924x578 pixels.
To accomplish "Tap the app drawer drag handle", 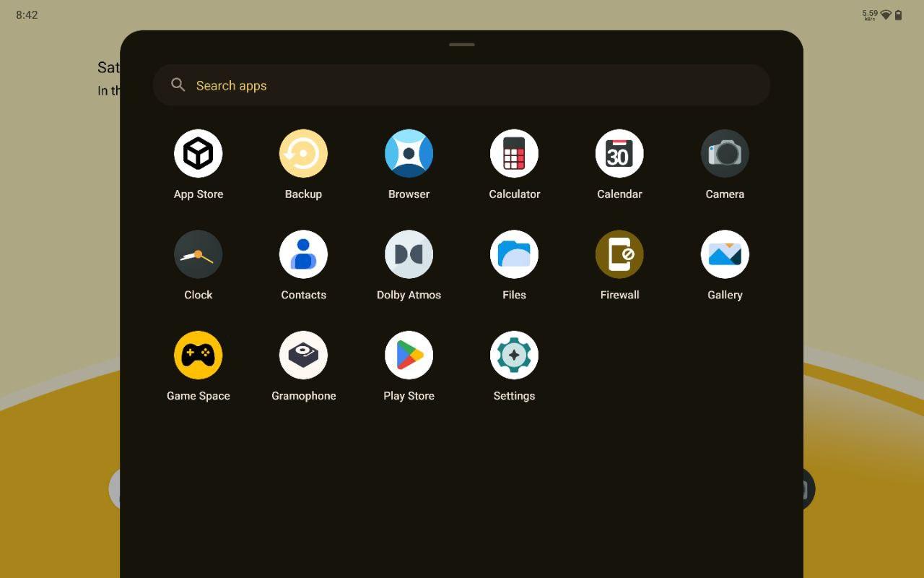I will pyautogui.click(x=461, y=45).
